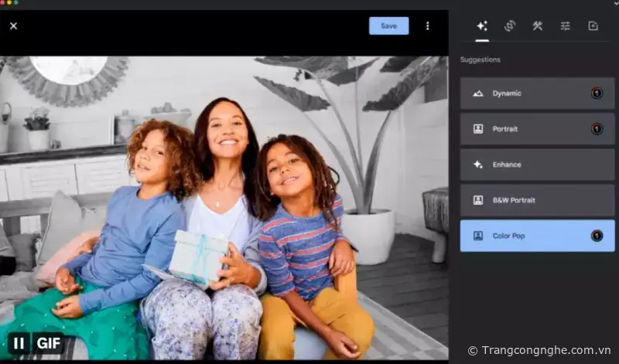The height and width of the screenshot is (364, 619).
Task: Apply the Enhance suggestion
Action: (526, 165)
